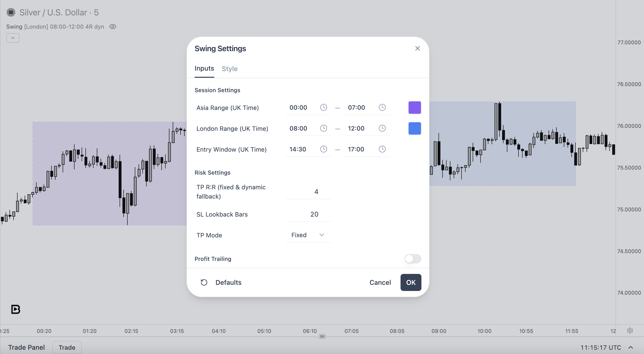Click the SL Lookback Bars input field
This screenshot has width=644, height=354.
point(308,214)
